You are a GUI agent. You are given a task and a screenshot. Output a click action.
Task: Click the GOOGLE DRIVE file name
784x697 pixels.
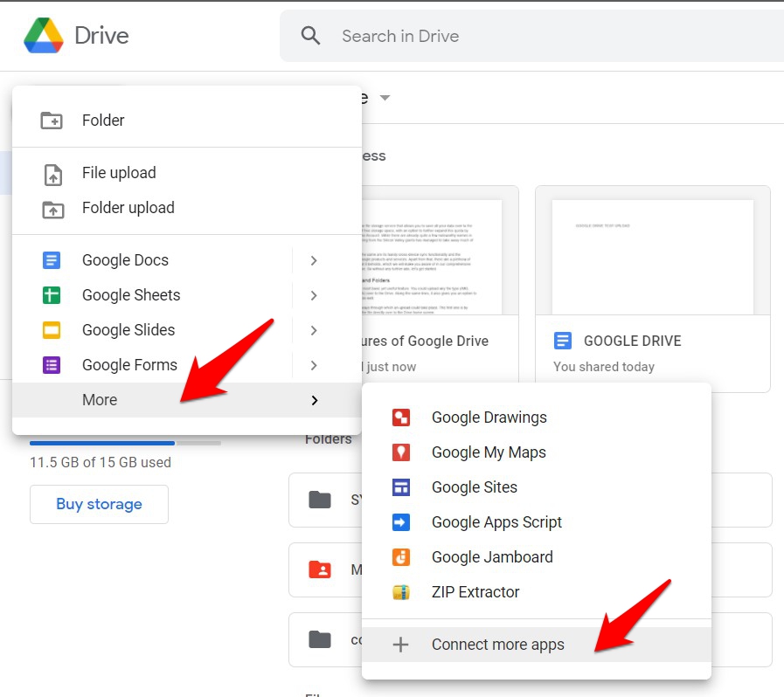[633, 341]
